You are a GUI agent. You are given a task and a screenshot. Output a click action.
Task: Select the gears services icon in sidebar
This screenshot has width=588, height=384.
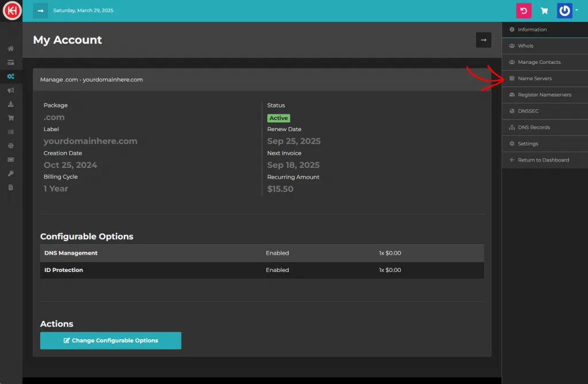point(10,76)
